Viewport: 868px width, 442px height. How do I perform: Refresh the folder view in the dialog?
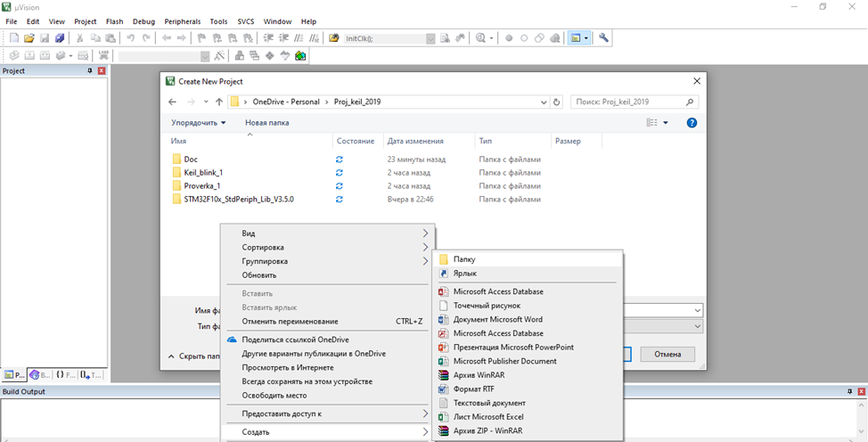[x=557, y=102]
